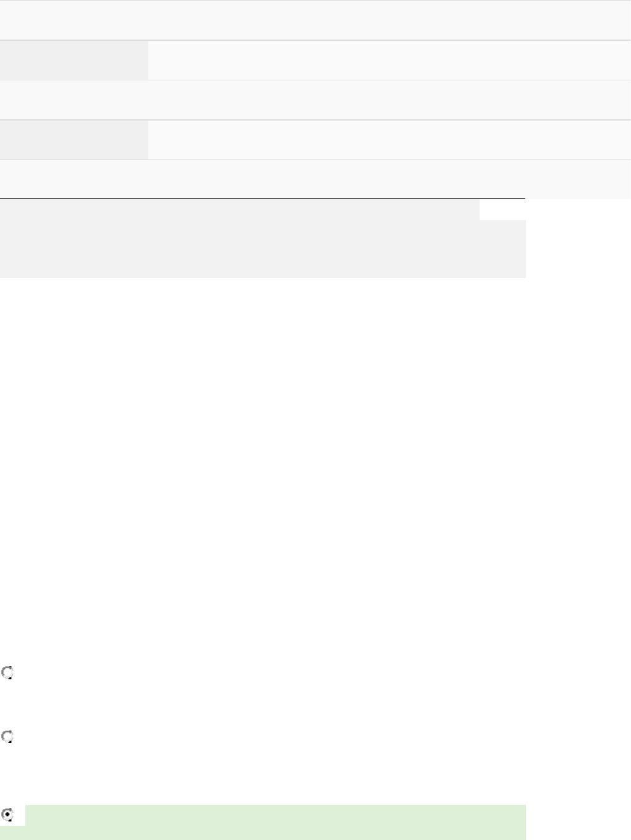
Task: Click the fifth full-width table row
Action: pyautogui.click(x=315, y=179)
